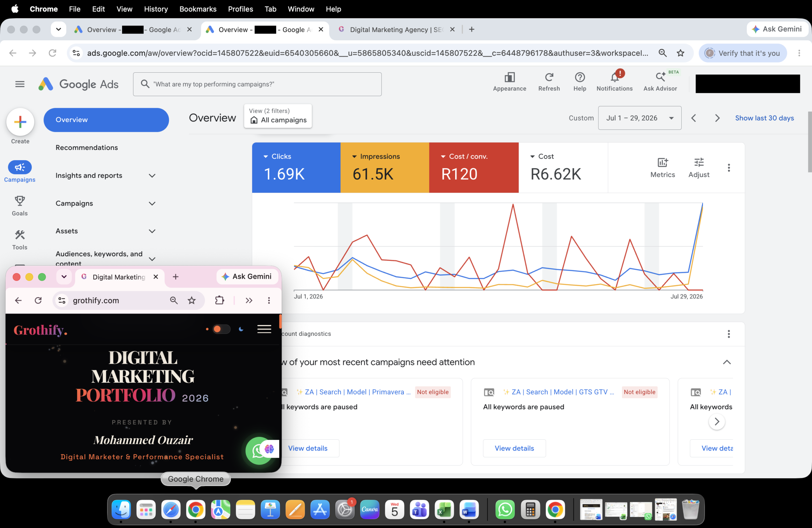Open WhatsApp from the Dock
The height and width of the screenshot is (528, 812).
[x=505, y=510]
